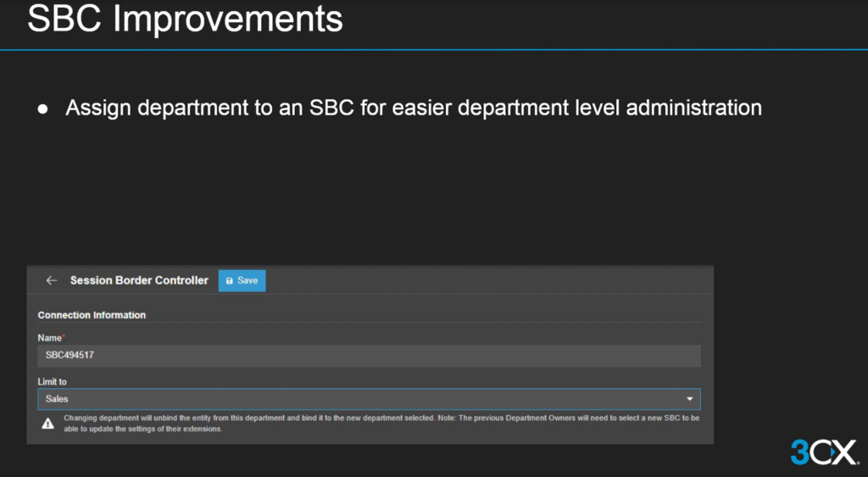Expand the Limit to dropdown arrow
Viewport: 868px width, 477px height.
pos(689,399)
